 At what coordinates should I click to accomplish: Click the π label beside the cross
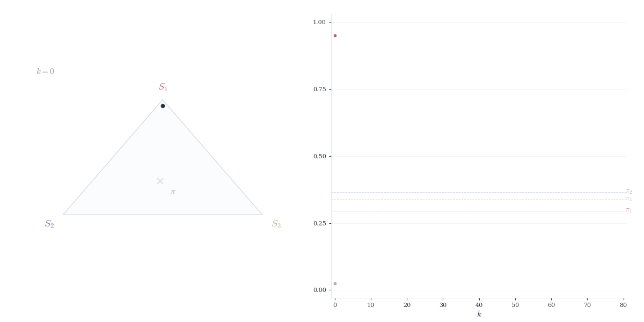click(173, 192)
